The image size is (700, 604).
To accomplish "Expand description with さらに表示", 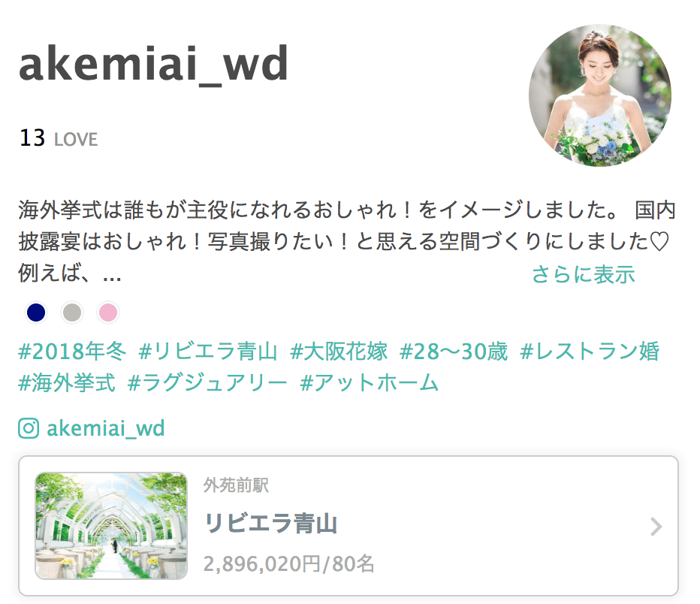I will pos(583,274).
